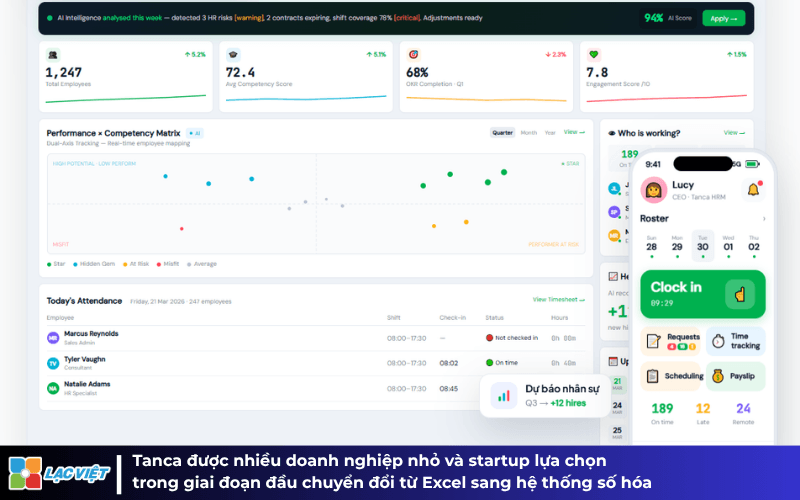The image size is (800, 500).
Task: Select the 21 Mar date chip
Action: [x=617, y=384]
